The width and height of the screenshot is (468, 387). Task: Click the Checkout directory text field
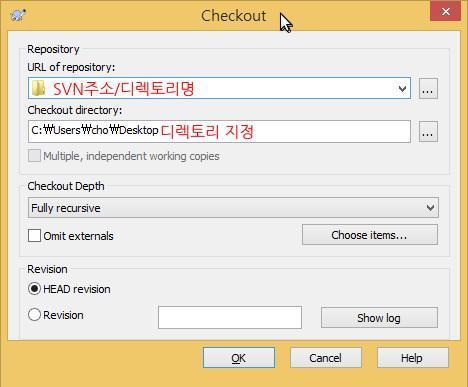[219, 131]
